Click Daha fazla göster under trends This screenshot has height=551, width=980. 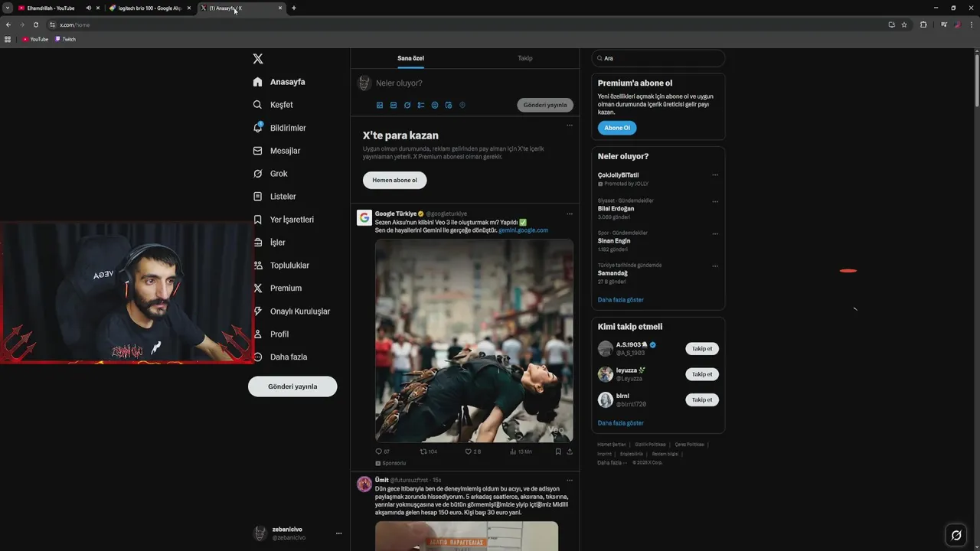[x=621, y=300]
